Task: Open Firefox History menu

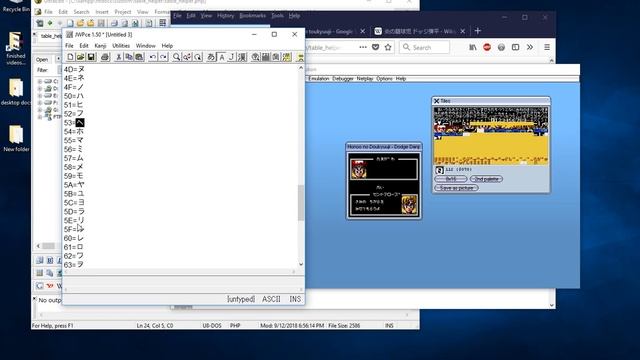Action: coord(225,16)
